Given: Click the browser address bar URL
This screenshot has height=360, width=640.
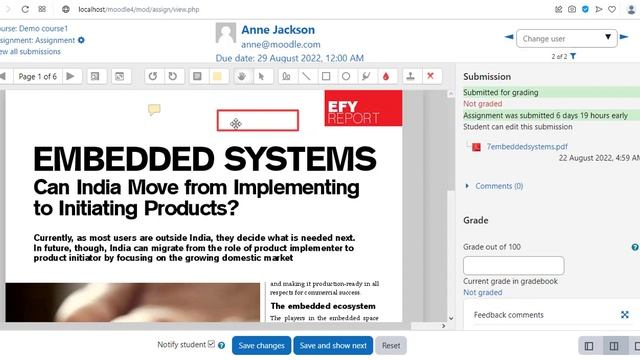Looking at the screenshot, I should click(139, 9).
